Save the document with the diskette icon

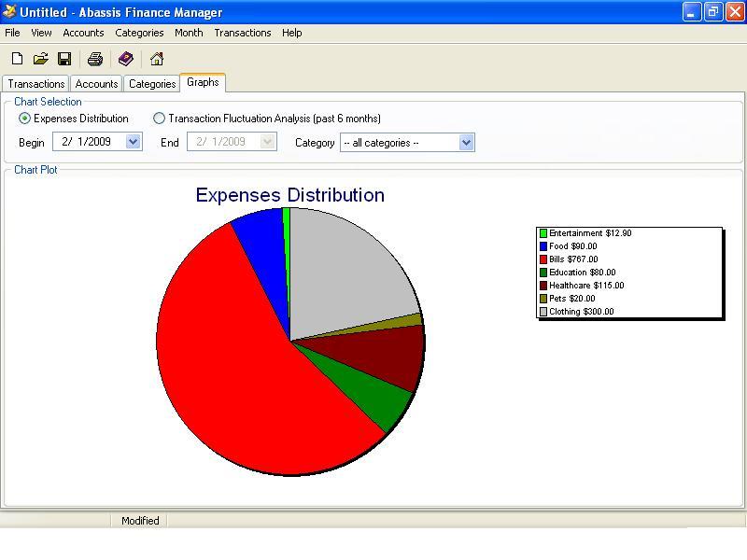click(x=63, y=58)
